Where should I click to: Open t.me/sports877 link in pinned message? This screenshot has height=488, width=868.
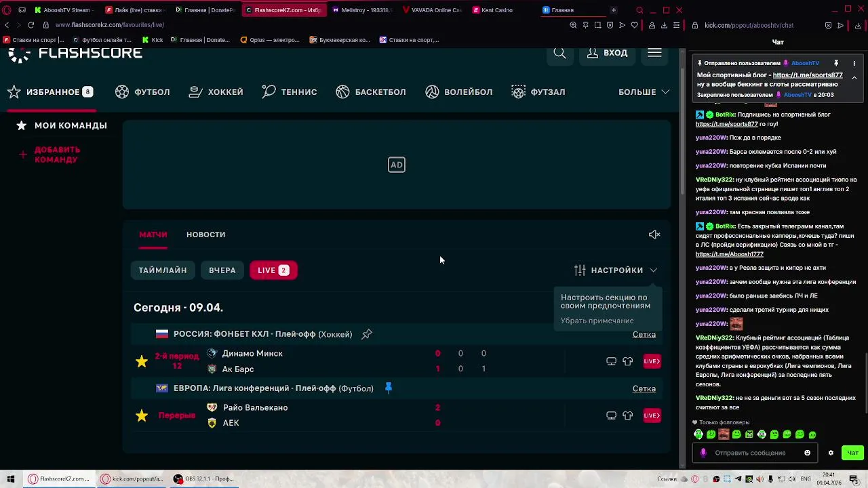click(808, 75)
